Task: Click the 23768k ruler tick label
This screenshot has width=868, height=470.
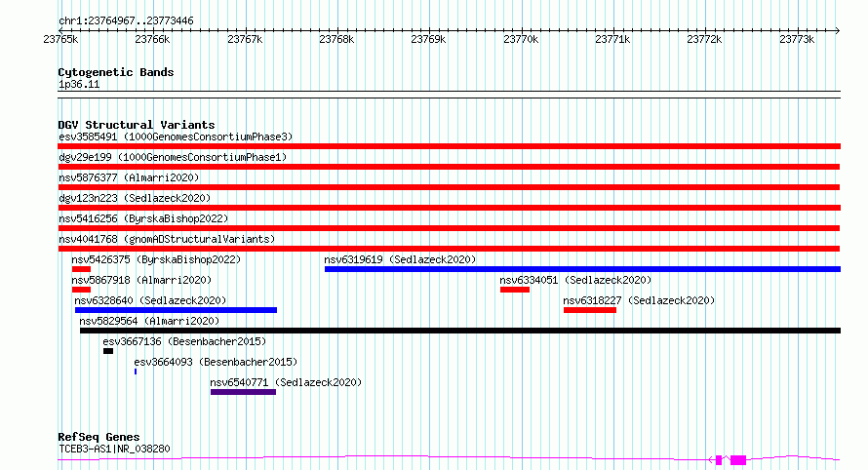Action: 336,39
